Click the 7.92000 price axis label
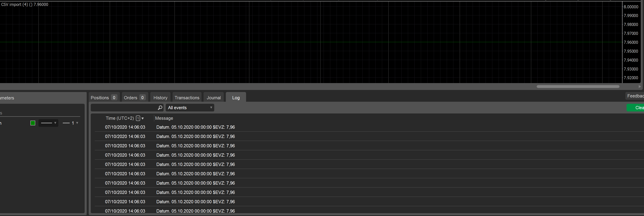The width and height of the screenshot is (644, 216). pyautogui.click(x=631, y=78)
